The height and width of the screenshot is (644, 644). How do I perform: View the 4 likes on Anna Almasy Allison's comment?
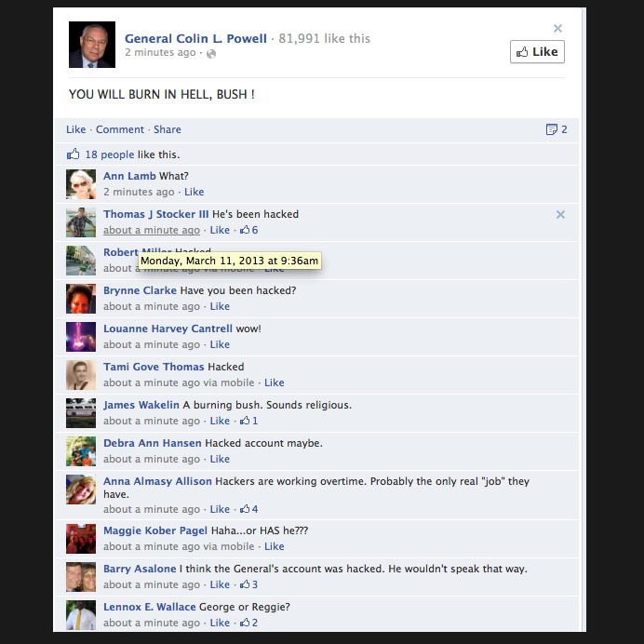(248, 509)
